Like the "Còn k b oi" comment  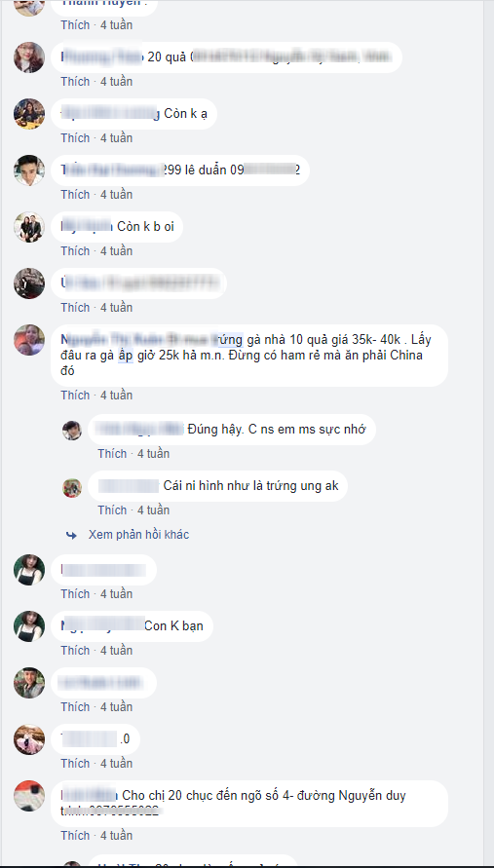pyautogui.click(x=75, y=250)
